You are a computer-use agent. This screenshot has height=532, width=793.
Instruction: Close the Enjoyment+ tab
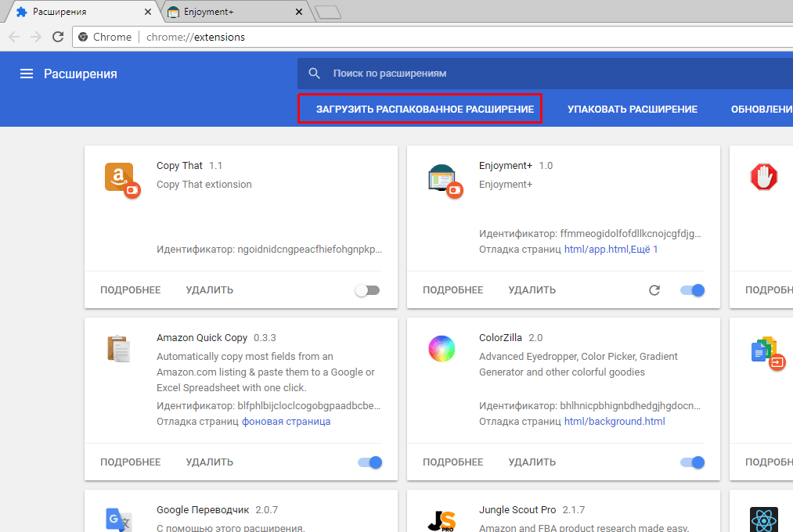tap(299, 12)
